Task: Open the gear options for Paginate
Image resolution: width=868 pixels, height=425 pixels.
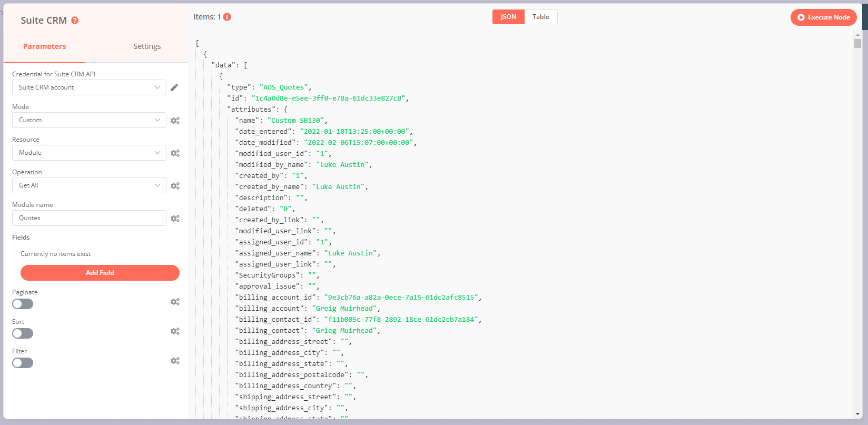Action: 175,302
